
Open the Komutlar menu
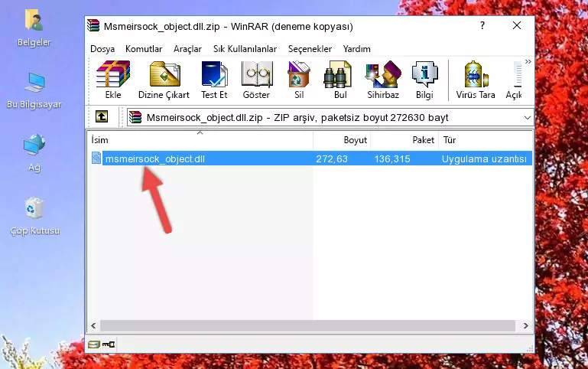point(144,49)
